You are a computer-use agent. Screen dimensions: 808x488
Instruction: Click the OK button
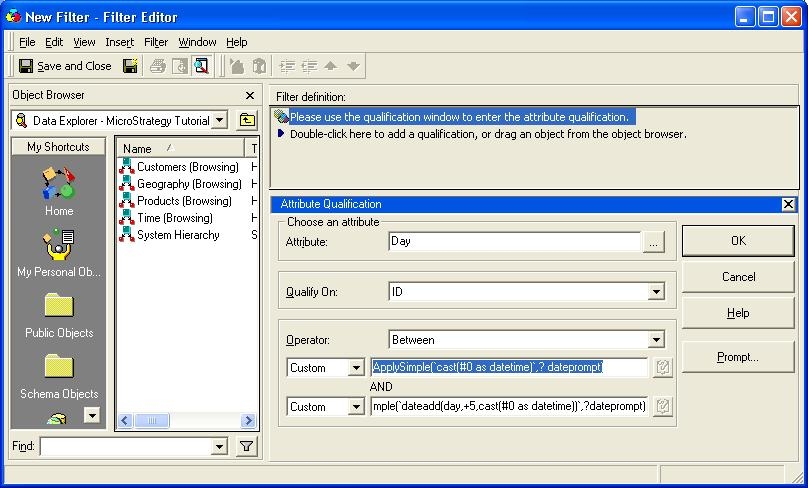(738, 241)
